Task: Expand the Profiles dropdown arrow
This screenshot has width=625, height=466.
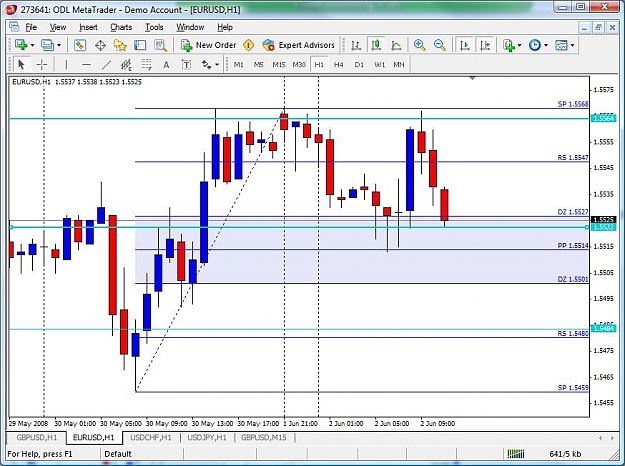Action: (x=59, y=45)
